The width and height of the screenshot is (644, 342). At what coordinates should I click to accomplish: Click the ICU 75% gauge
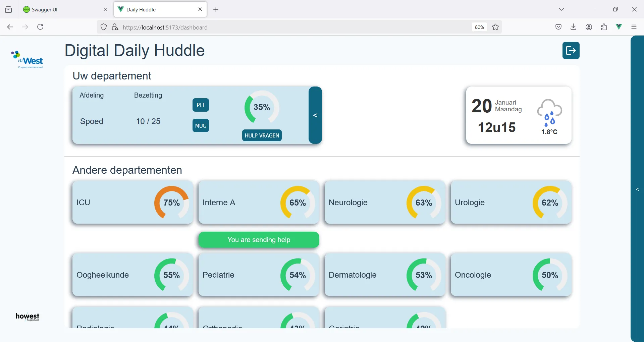(x=171, y=203)
